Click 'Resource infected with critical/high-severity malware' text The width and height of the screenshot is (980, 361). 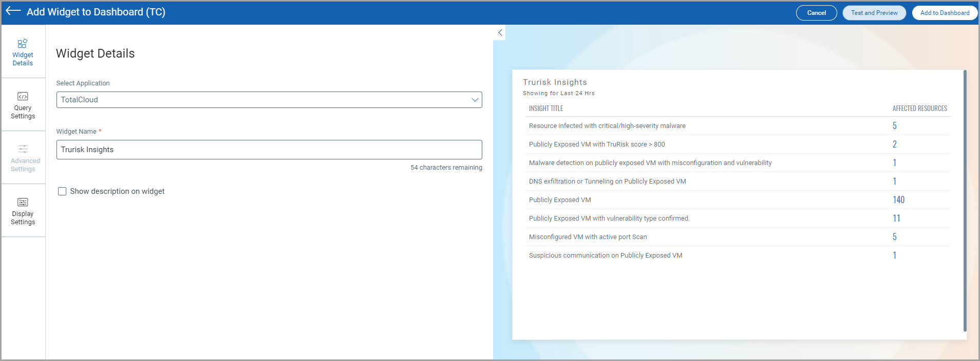[607, 126]
